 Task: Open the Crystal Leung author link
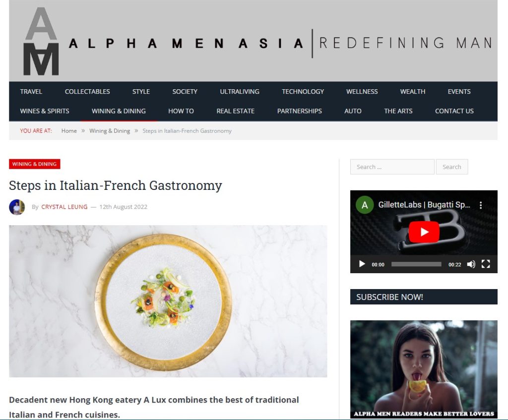(x=64, y=207)
